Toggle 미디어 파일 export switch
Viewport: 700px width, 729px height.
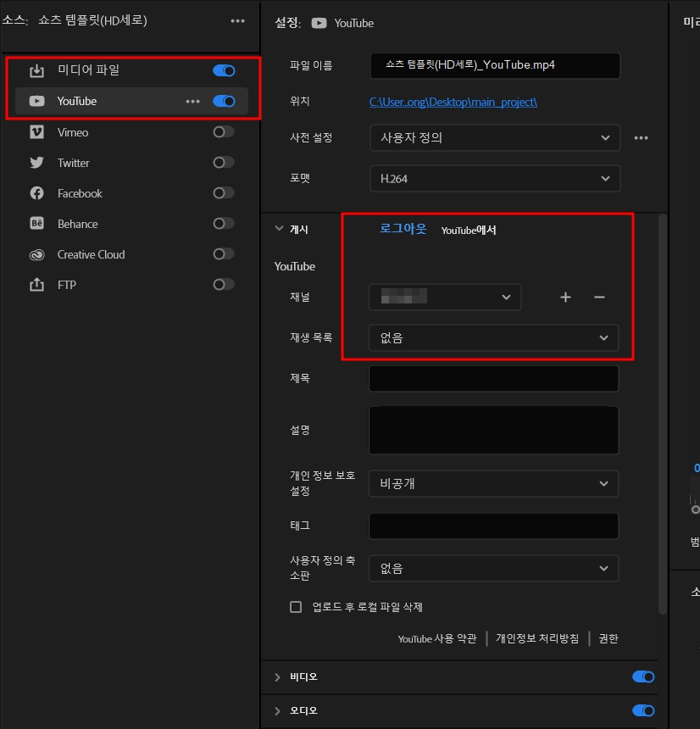224,70
